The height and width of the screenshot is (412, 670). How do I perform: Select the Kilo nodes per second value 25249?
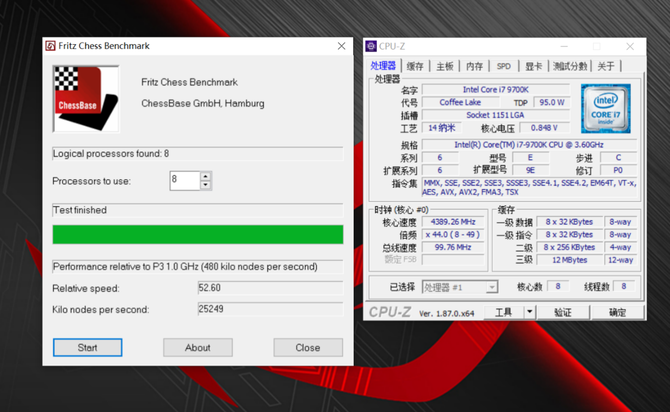[x=270, y=309]
